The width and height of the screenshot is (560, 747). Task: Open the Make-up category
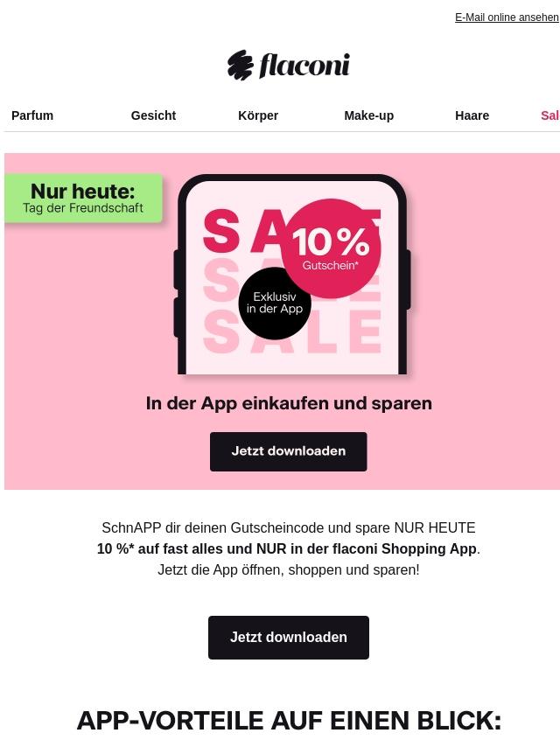(x=369, y=115)
